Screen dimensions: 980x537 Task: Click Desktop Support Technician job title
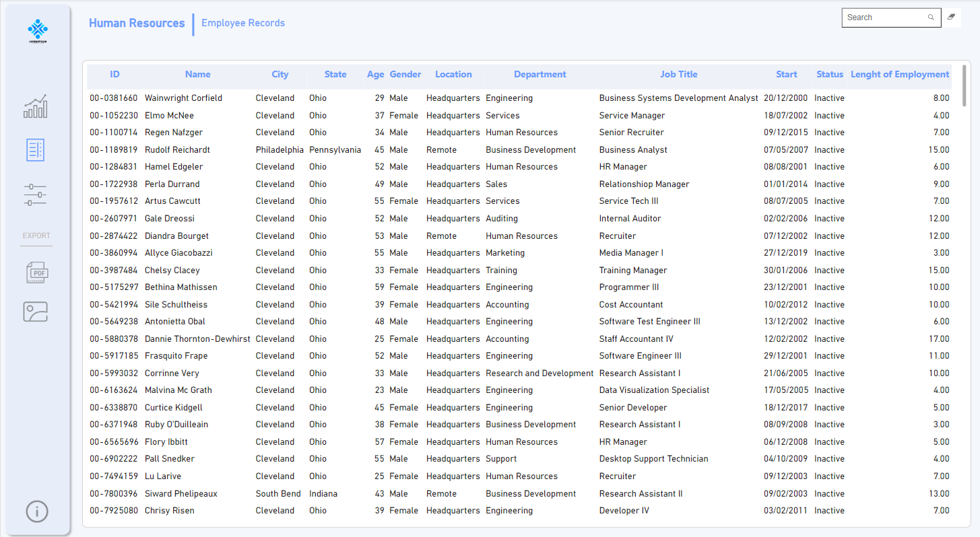[653, 459]
